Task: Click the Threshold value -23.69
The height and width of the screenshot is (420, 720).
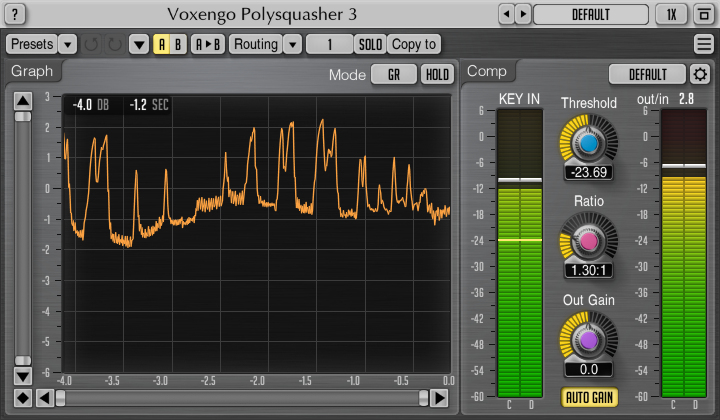Action: tap(589, 173)
